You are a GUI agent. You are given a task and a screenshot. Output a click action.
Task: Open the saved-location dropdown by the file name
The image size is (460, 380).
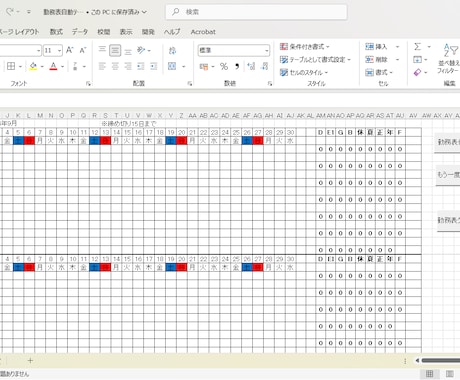pos(144,12)
